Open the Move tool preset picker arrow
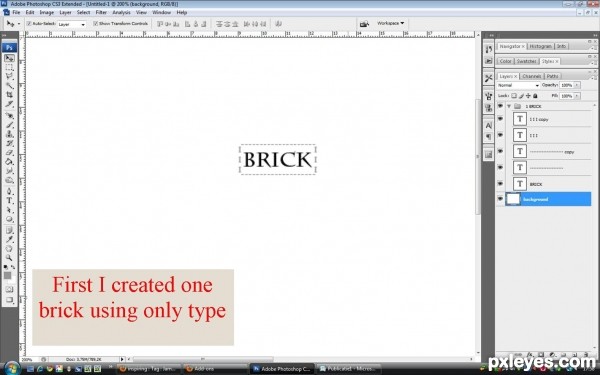Image resolution: width=600 pixels, height=375 pixels. (x=19, y=24)
